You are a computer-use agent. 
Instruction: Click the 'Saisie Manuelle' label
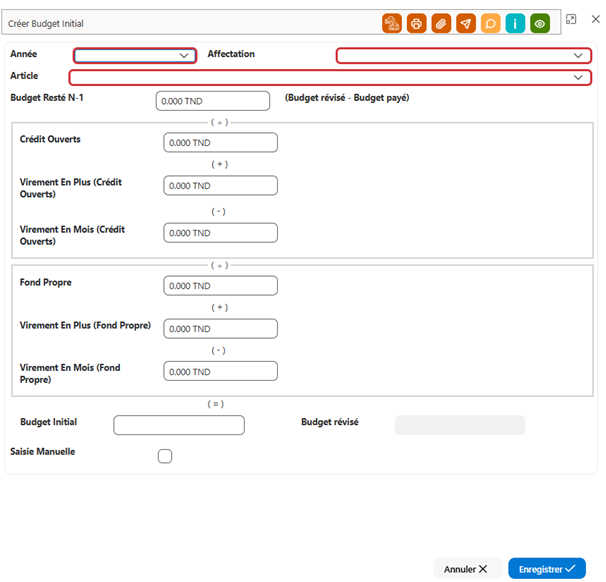coord(43,451)
